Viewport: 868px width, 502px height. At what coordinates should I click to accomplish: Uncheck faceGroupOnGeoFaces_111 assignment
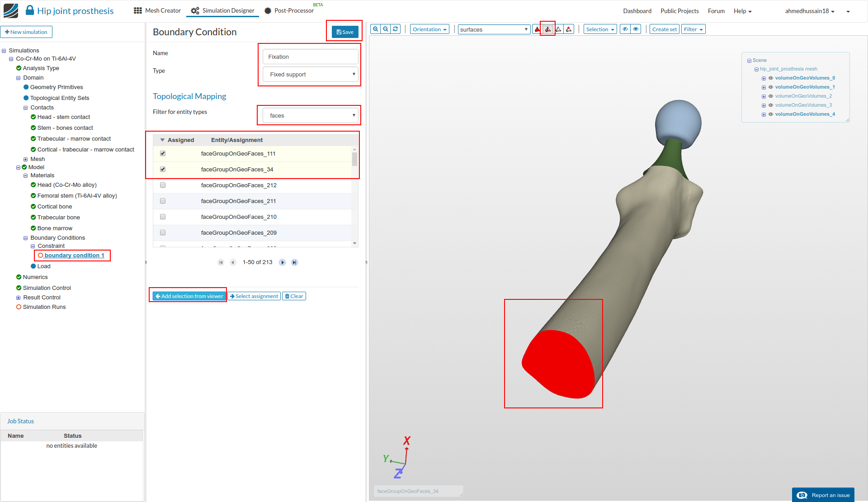(163, 154)
